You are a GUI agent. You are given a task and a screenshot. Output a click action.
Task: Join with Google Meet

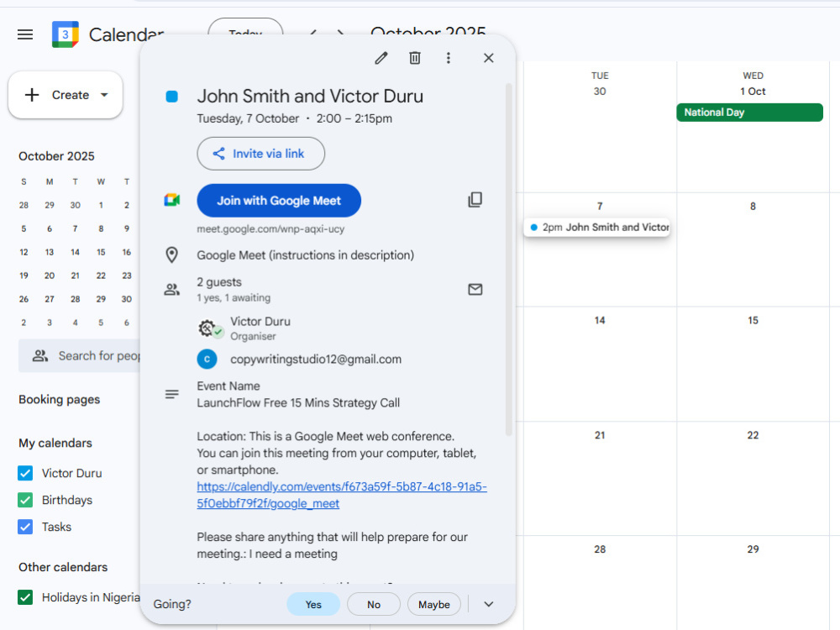point(279,201)
